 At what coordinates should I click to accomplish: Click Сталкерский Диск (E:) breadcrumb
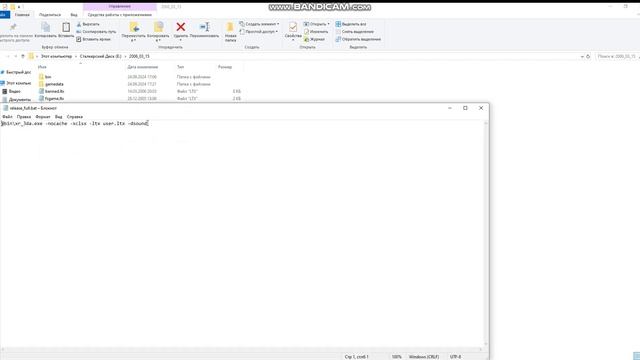click(x=100, y=56)
